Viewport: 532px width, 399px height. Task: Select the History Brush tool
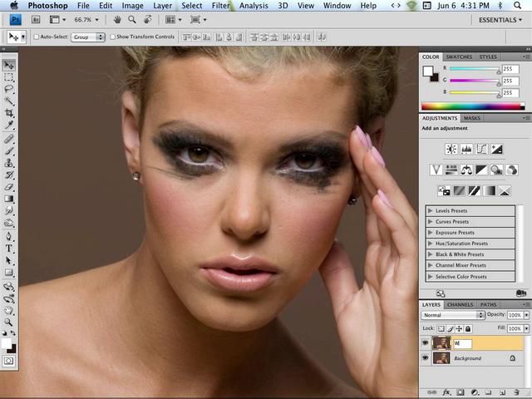pyautogui.click(x=9, y=175)
